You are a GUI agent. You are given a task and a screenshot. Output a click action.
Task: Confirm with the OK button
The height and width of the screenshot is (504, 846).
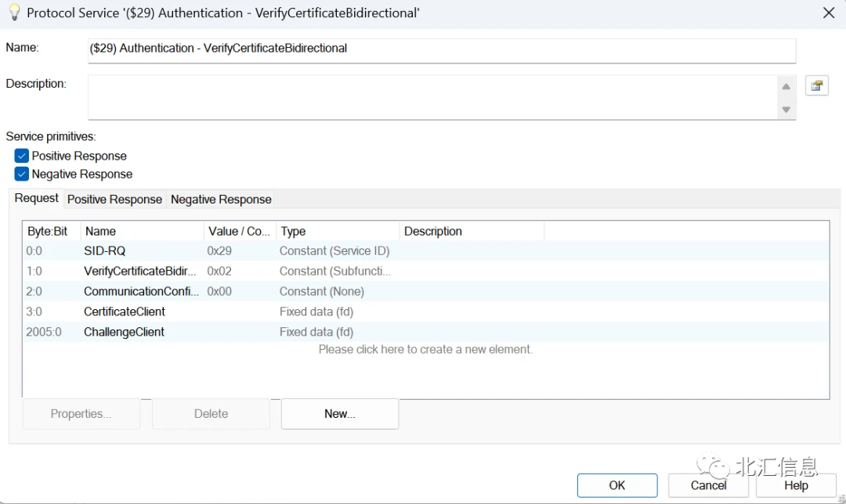coord(617,485)
